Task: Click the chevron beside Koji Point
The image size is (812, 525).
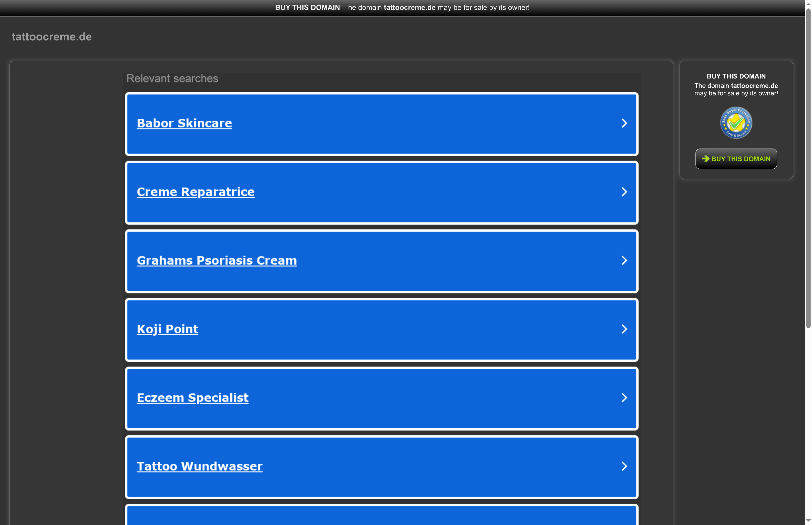Action: [x=625, y=329]
